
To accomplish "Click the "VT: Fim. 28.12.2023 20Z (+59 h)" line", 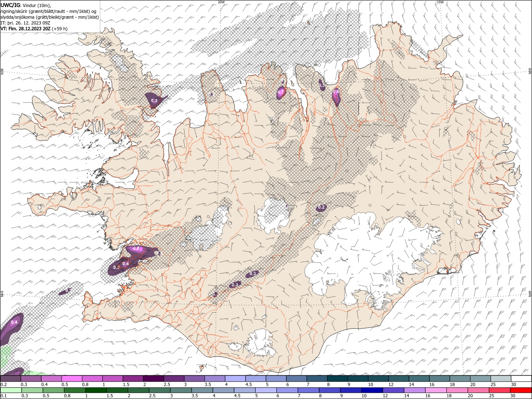I will point(34,29).
